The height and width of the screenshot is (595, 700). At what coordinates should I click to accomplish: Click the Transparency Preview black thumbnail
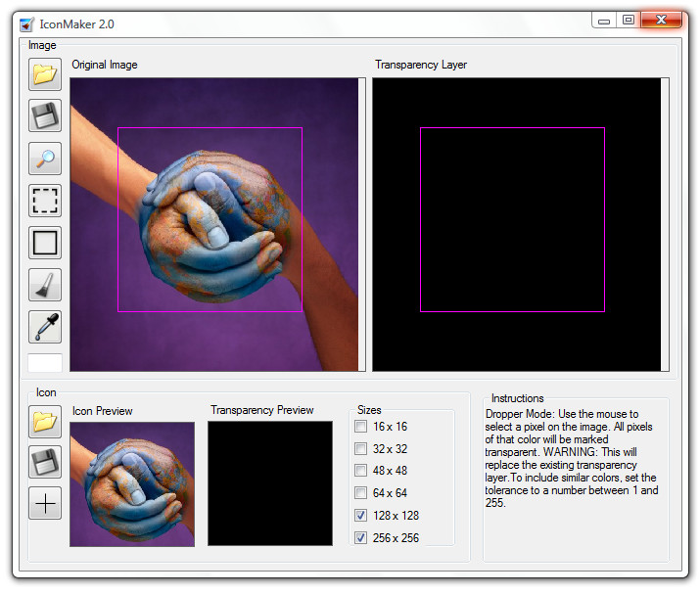coord(270,483)
